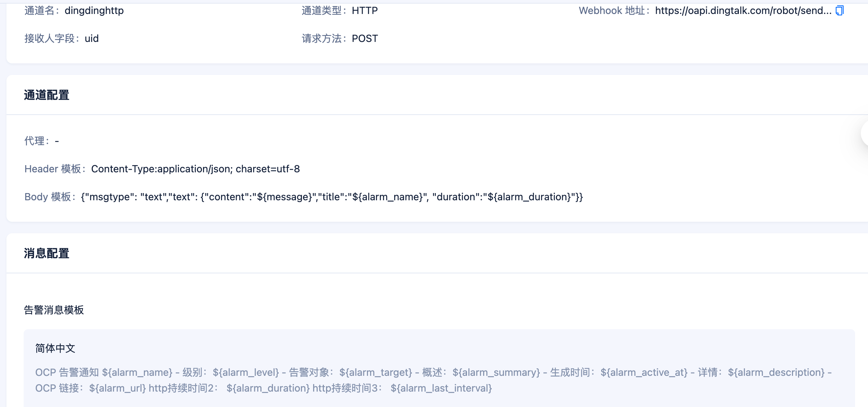
Task: Click the Webhook 地址 field label
Action: 614,11
